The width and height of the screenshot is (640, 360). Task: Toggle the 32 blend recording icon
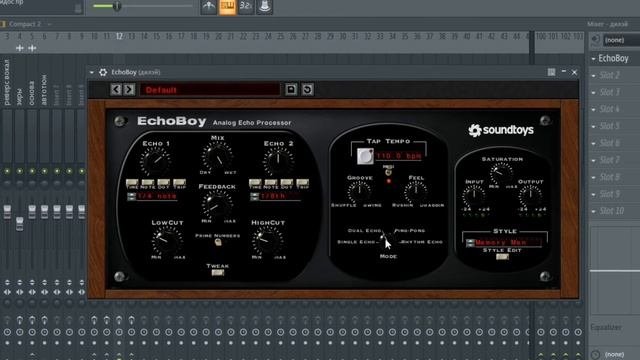(246, 7)
